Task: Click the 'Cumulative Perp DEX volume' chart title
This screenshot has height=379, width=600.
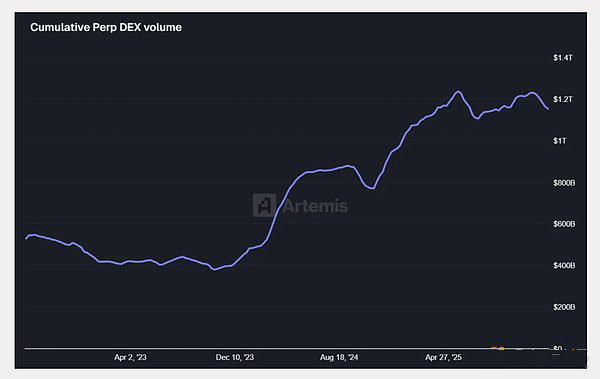Action: [106, 28]
